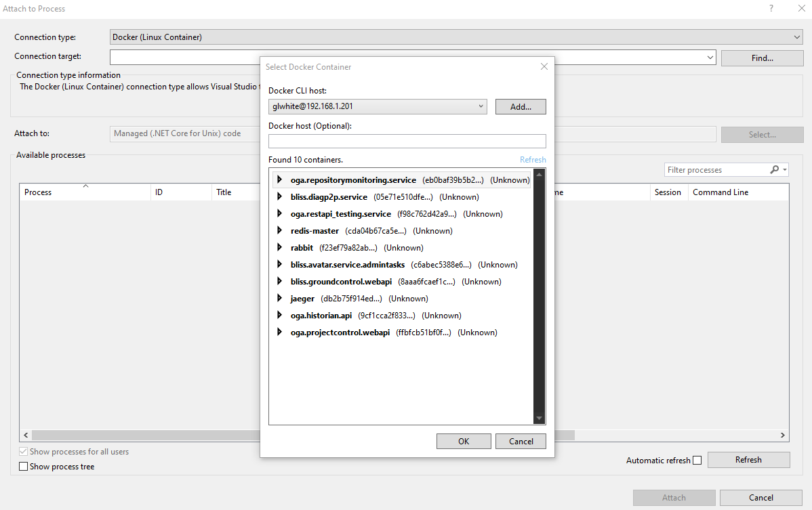The height and width of the screenshot is (510, 812).
Task: Expand the redis-master container node
Action: (x=280, y=231)
